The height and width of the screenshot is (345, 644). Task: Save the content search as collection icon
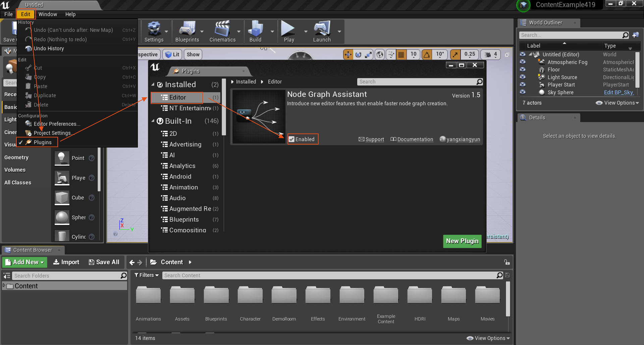pyautogui.click(x=507, y=275)
